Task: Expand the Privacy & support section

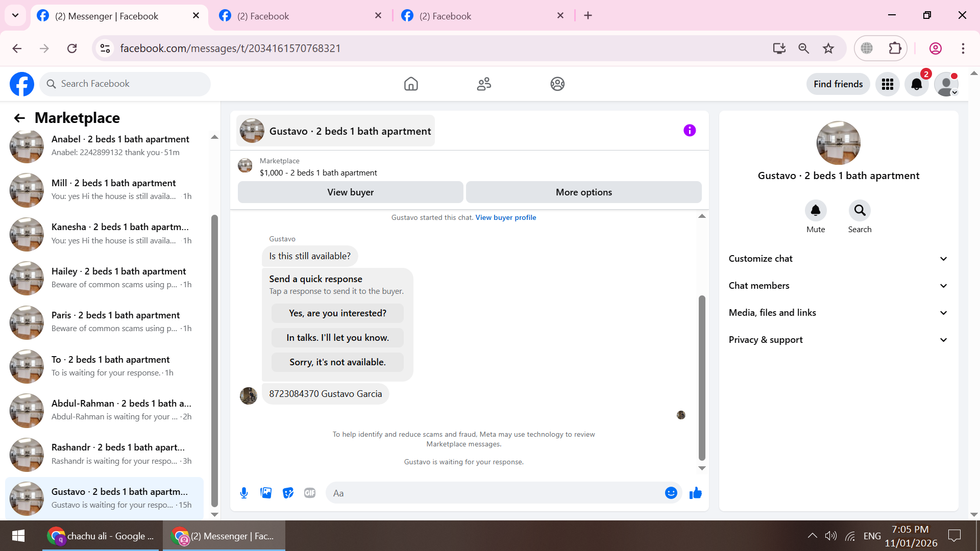Action: click(x=838, y=340)
